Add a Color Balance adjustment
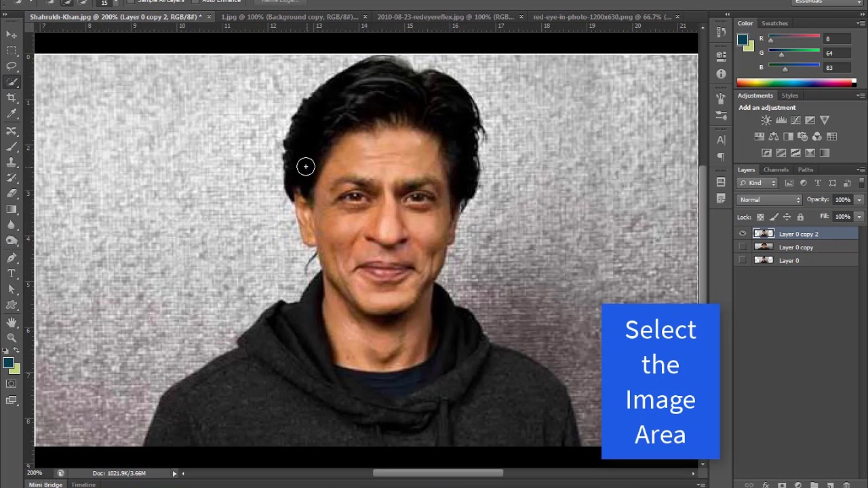The height and width of the screenshot is (488, 868). click(774, 136)
